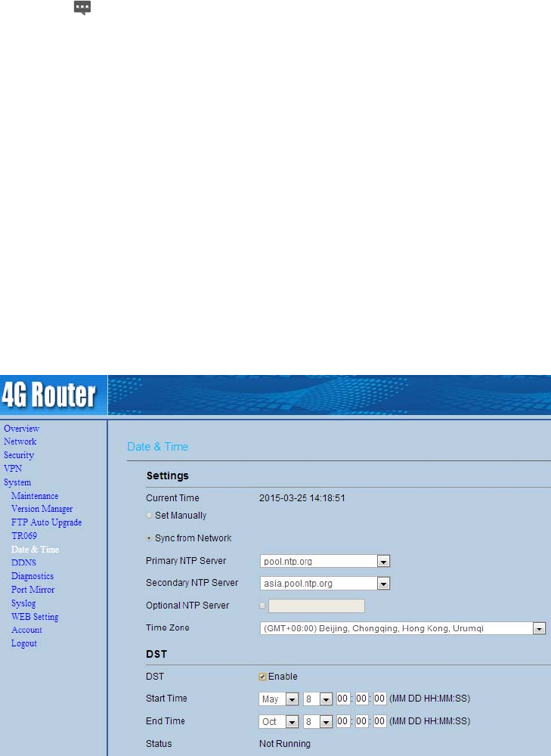Image resolution: width=551 pixels, height=756 pixels.
Task: Click the Start Time minutes field
Action: (361, 699)
